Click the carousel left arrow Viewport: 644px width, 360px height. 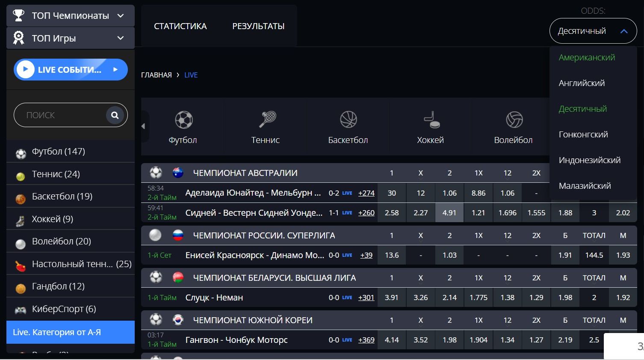[x=143, y=126]
